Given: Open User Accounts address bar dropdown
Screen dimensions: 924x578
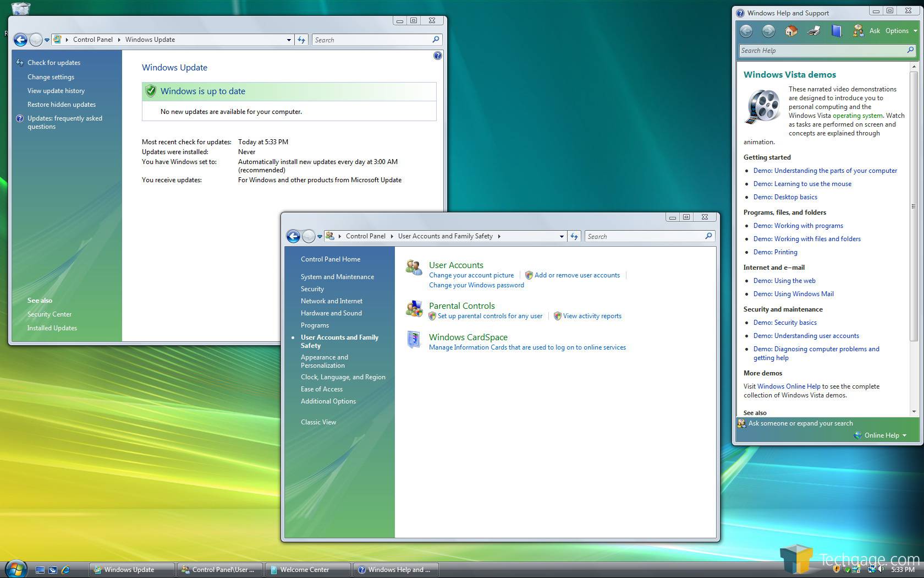Looking at the screenshot, I should (562, 236).
